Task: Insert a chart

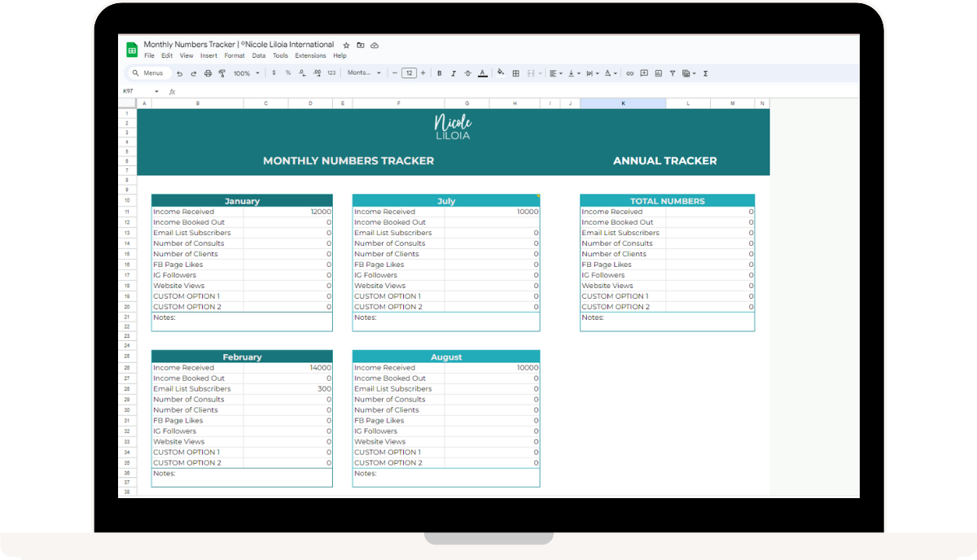Action: click(659, 73)
